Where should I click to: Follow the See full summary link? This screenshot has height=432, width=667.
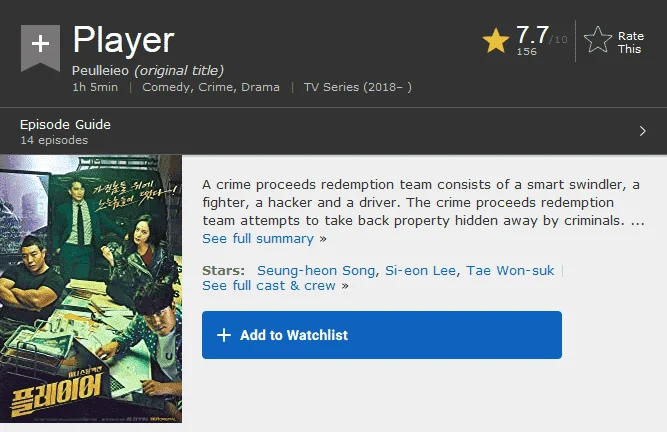(x=258, y=239)
